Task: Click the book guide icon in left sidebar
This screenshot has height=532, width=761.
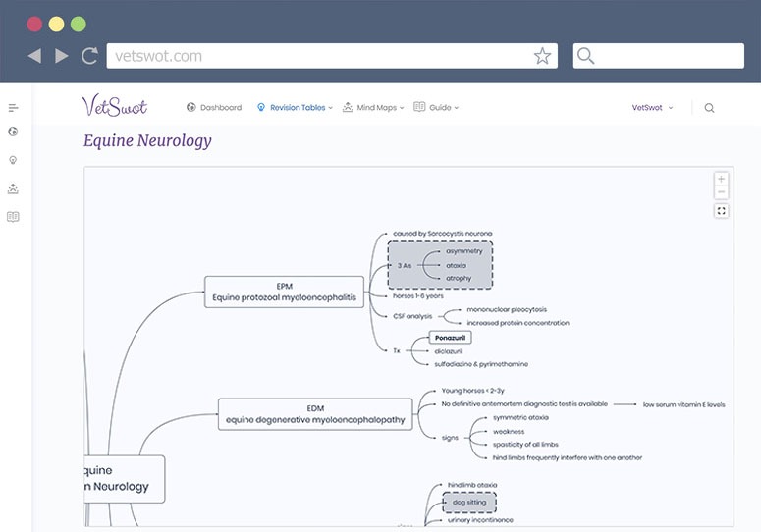Action: click(x=13, y=217)
